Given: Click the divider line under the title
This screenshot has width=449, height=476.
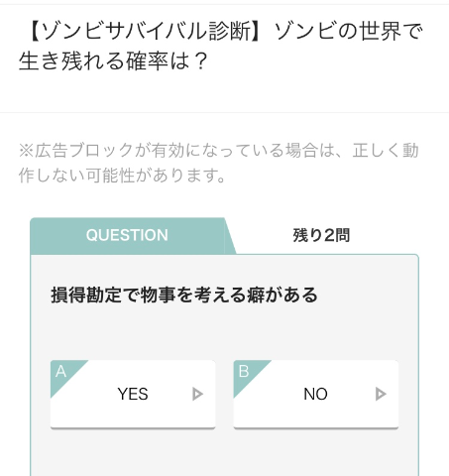Looking at the screenshot, I should click(x=225, y=112).
